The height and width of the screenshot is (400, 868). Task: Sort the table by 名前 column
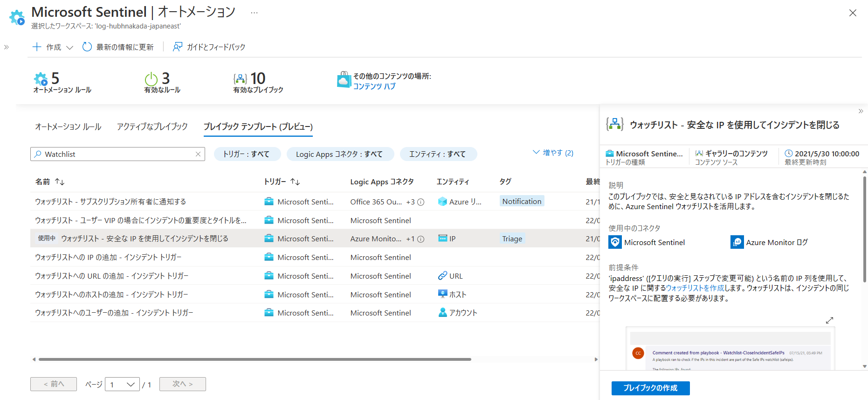(x=50, y=182)
